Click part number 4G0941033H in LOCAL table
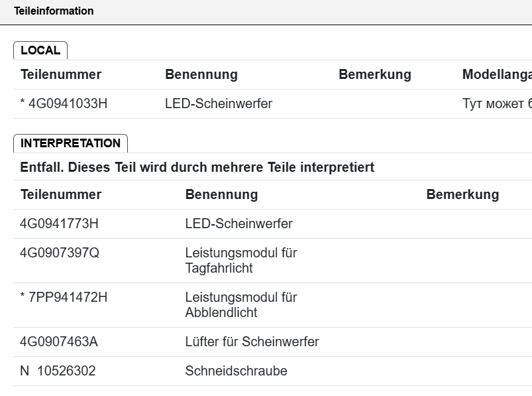 click(x=64, y=104)
